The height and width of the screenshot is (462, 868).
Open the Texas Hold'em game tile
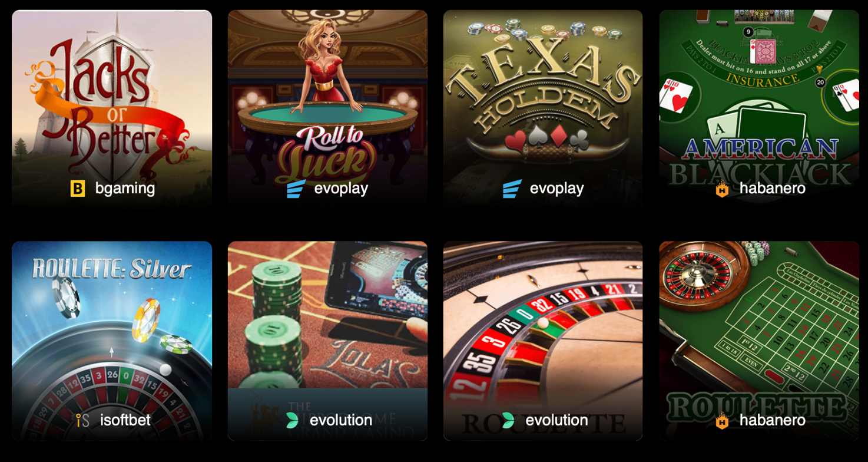coord(543,110)
